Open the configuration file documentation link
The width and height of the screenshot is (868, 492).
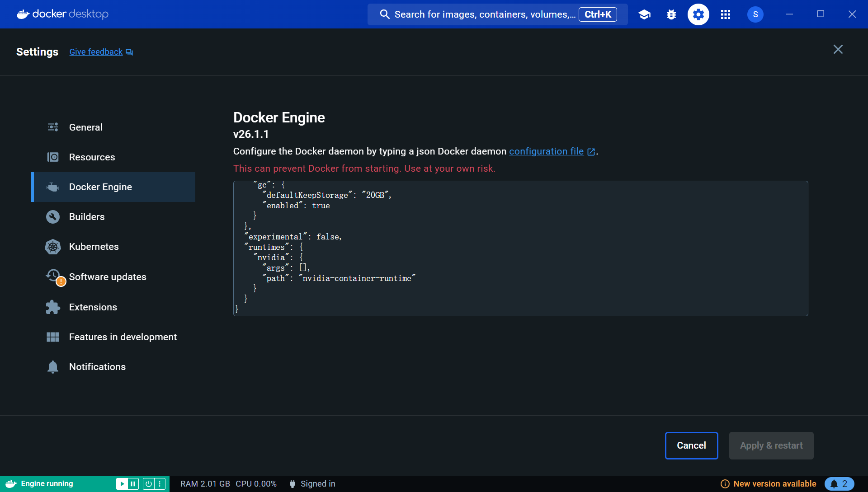(x=546, y=151)
